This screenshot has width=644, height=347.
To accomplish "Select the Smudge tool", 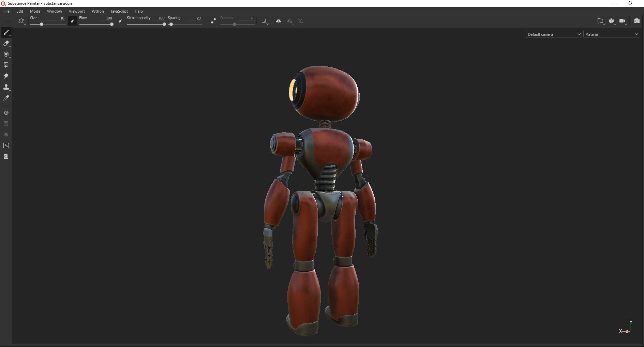I will (x=6, y=76).
